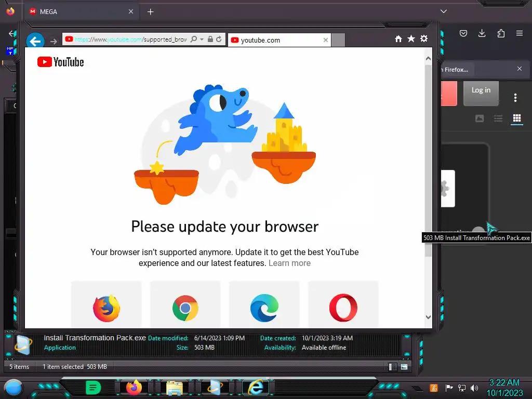
Task: Expand the address bar autocomplete dropdown
Action: point(202,39)
